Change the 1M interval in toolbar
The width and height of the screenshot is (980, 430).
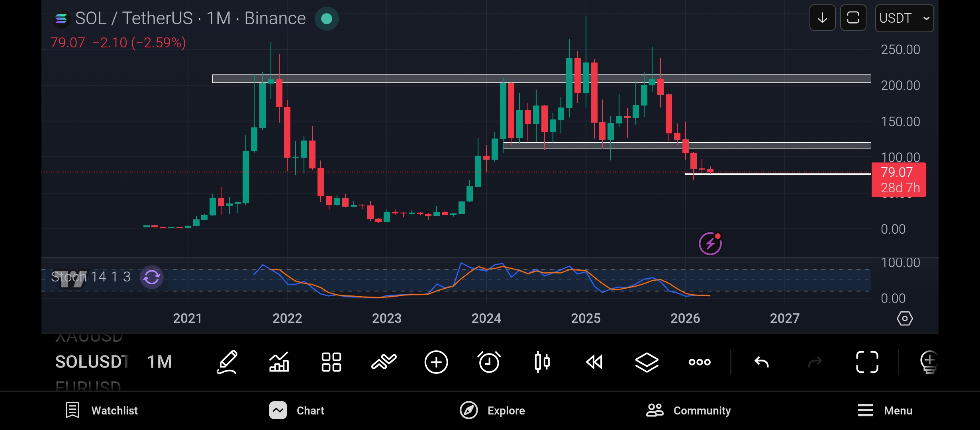(x=159, y=362)
